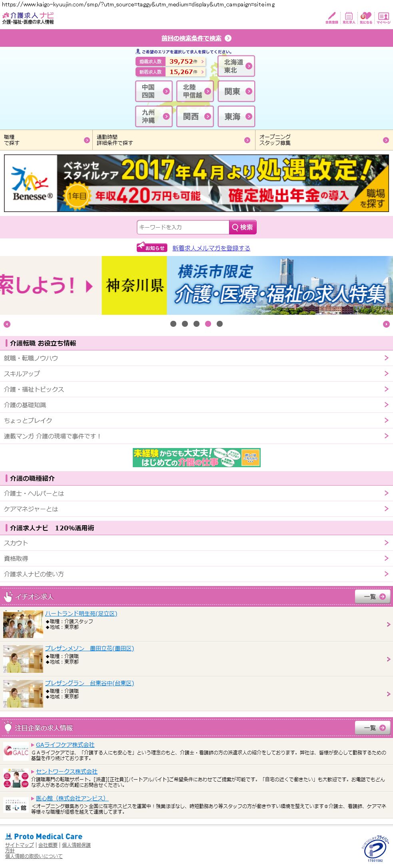Select the active fourth carousel dot
Screen dimensions: 393x868
coord(208,324)
